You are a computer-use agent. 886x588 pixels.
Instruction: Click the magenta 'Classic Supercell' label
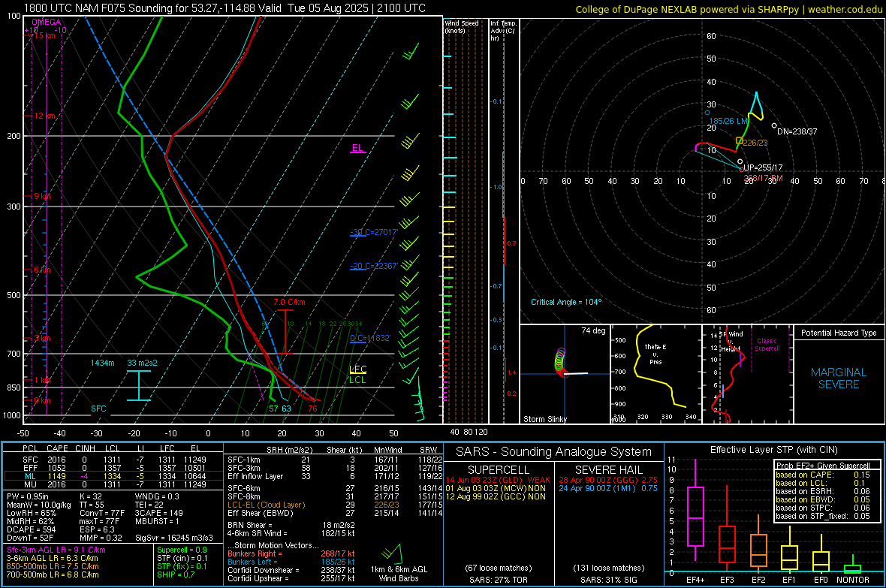(767, 345)
